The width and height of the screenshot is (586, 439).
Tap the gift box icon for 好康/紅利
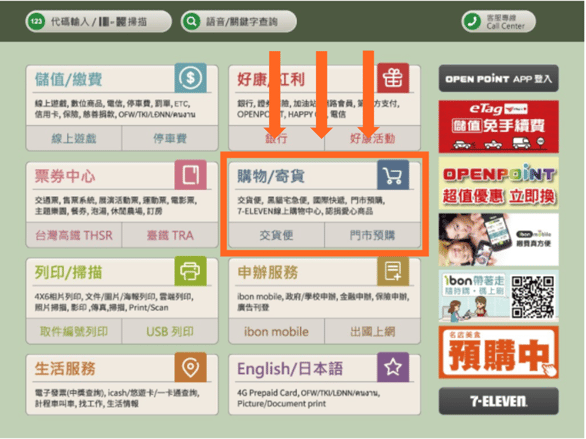tap(393, 78)
